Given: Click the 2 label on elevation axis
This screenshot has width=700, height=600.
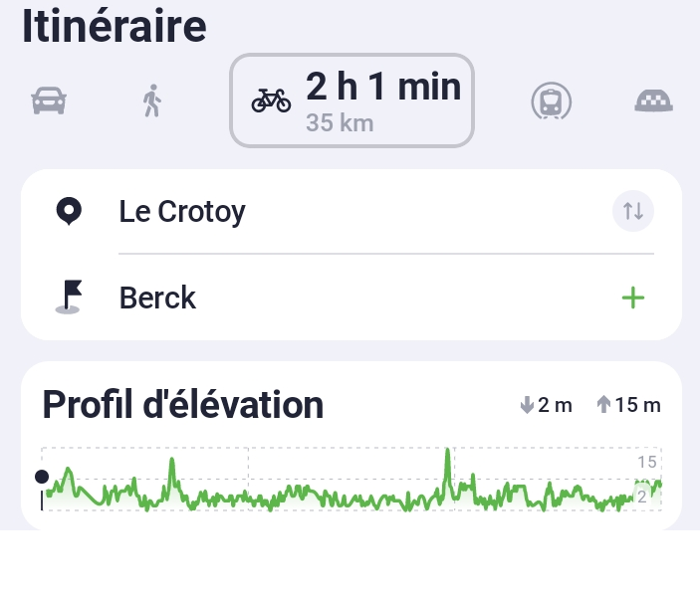Looking at the screenshot, I should click(642, 496).
